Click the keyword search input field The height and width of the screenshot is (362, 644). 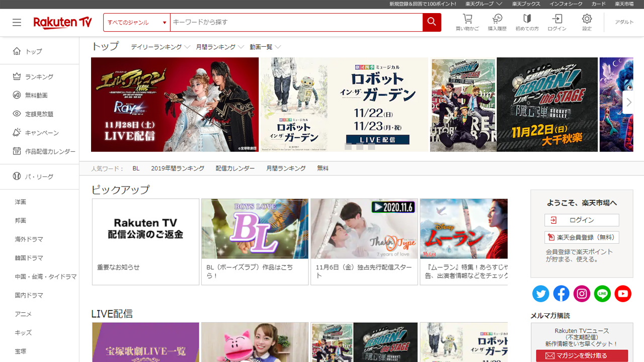(296, 23)
